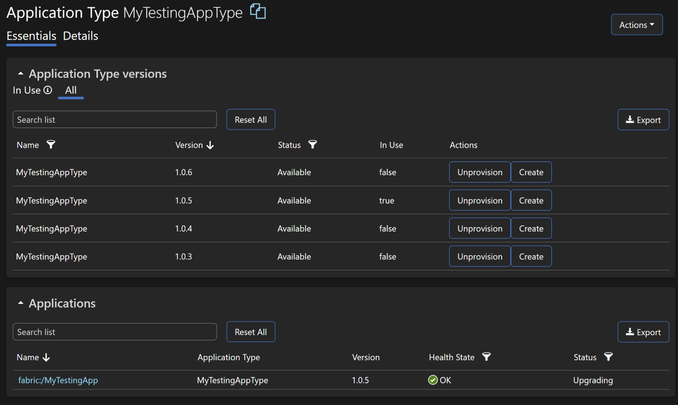678x405 pixels.
Task: Click the versions Search list field
Action: tap(114, 120)
